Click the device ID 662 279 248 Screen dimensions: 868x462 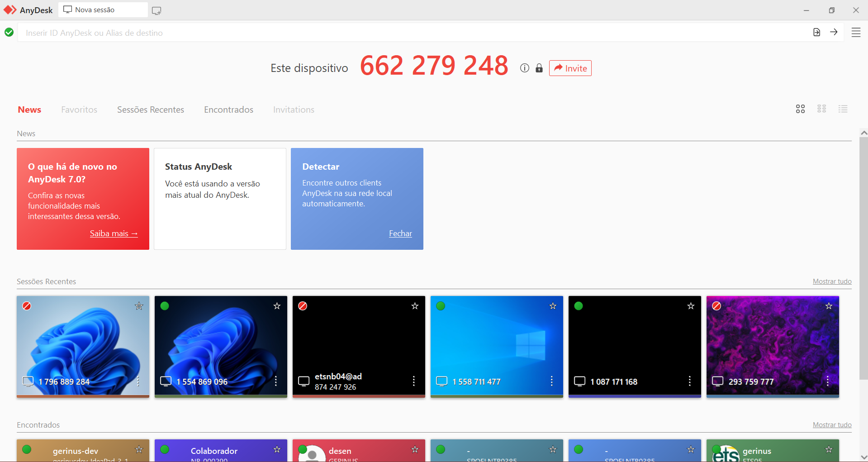434,66
